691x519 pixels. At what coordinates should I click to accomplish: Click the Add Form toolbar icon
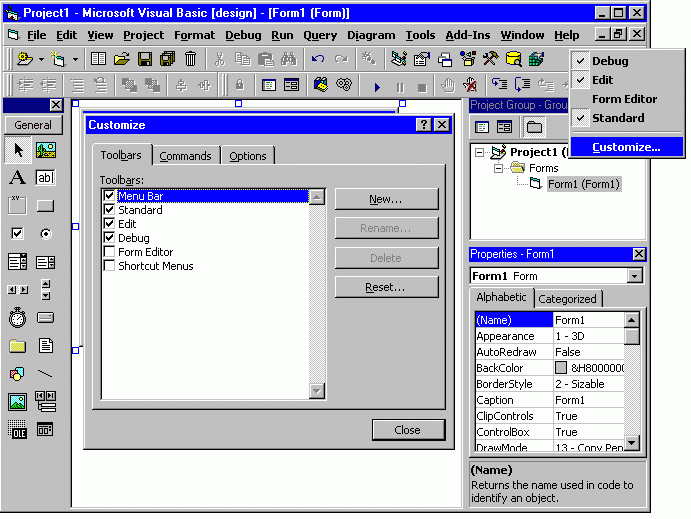[x=58, y=59]
